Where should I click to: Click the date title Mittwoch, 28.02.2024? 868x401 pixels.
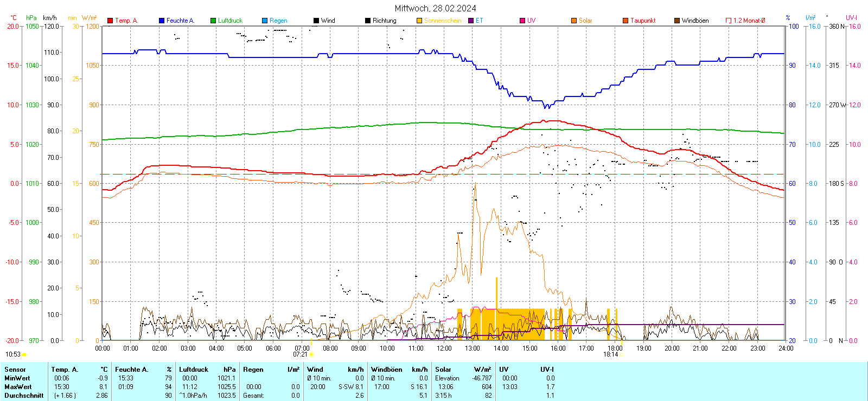click(435, 8)
